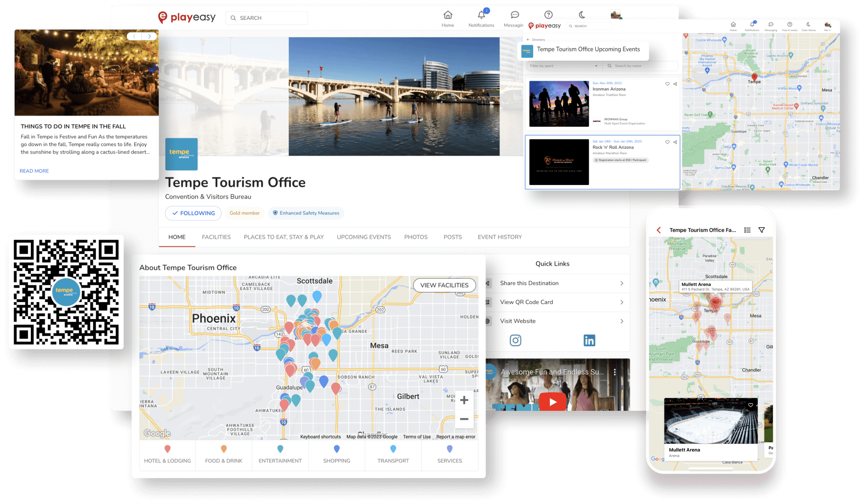Play the Tempe promotional YouTube video
The height and width of the screenshot is (504, 863).
pyautogui.click(x=552, y=402)
